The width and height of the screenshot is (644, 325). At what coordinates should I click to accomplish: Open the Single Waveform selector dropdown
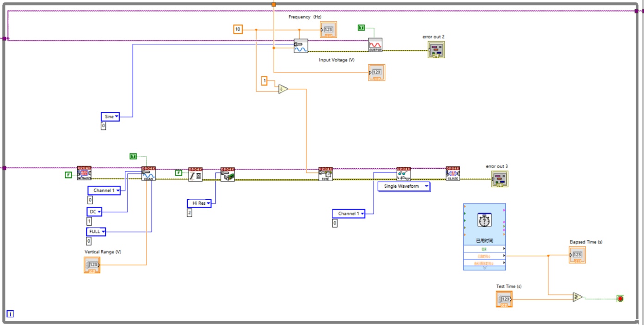click(404, 186)
